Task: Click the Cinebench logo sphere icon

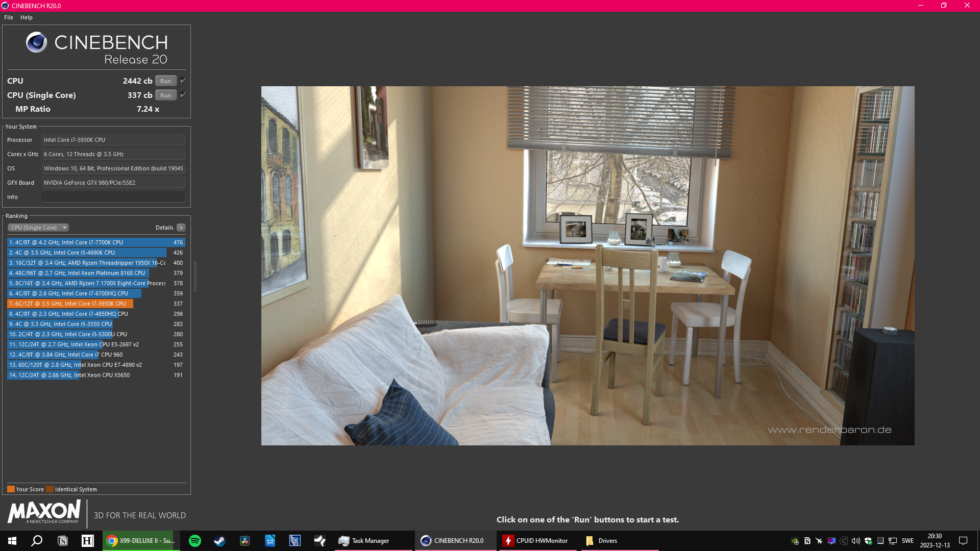Action: tap(36, 42)
